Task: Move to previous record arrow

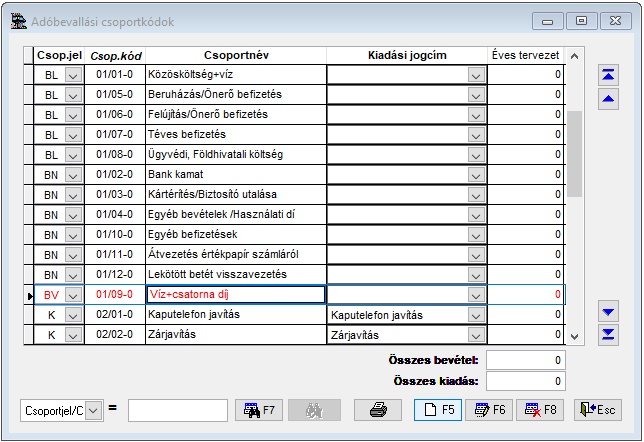Action: [x=607, y=98]
